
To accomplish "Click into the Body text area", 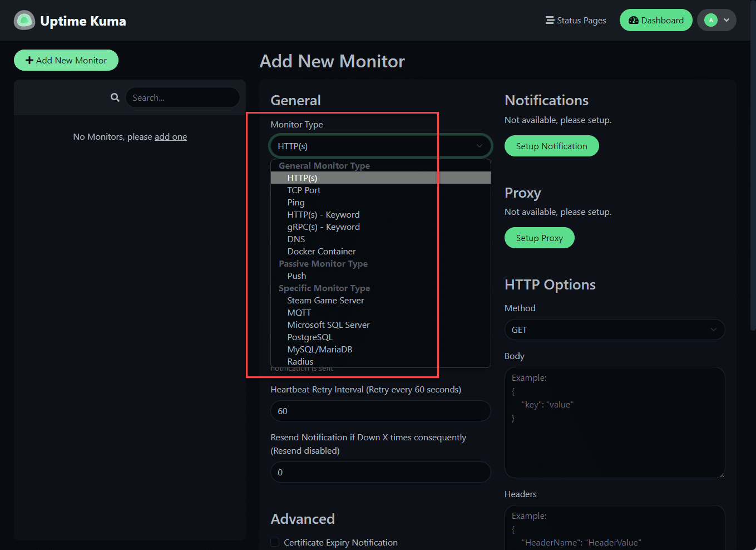I will [615, 423].
